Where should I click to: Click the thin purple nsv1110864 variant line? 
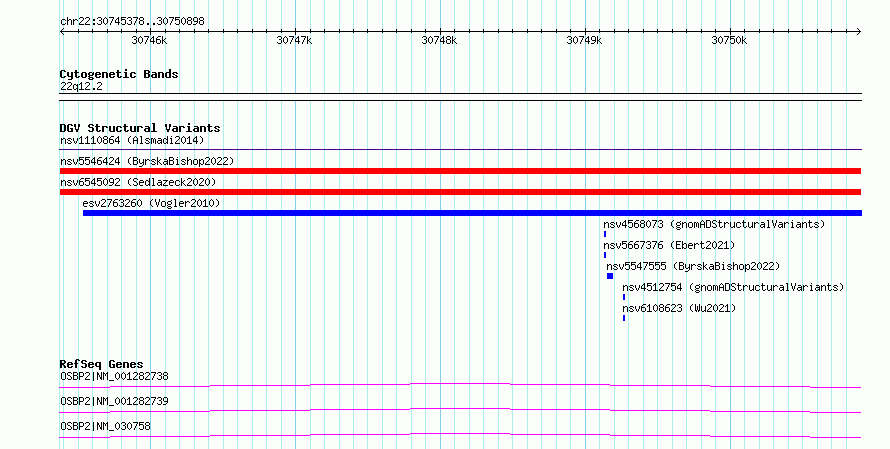point(460,150)
